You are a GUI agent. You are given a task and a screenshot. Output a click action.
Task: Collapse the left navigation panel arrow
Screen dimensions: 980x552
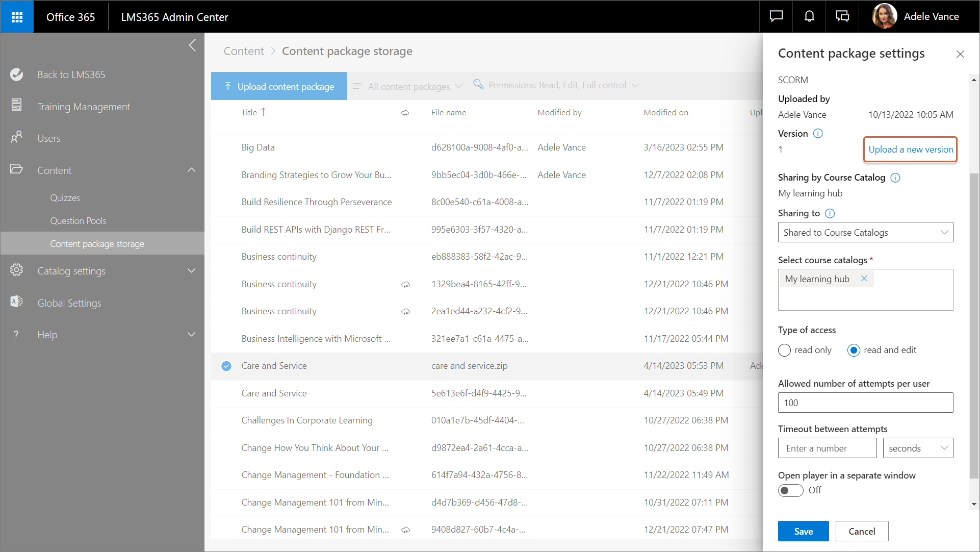click(x=192, y=45)
